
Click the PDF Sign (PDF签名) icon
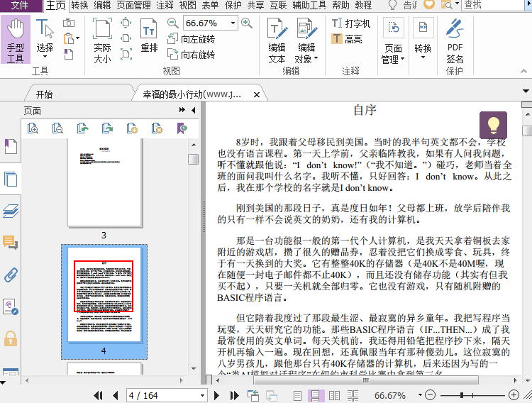455,40
